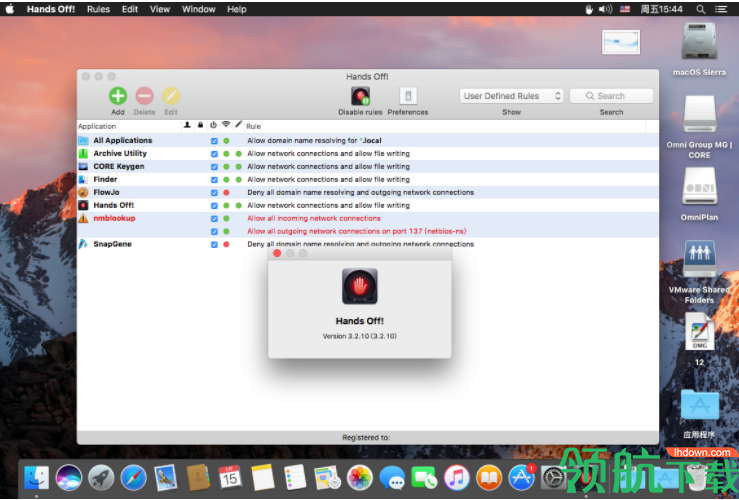Select the FlowJo deny rule text
Image resolution: width=739 pixels, height=500 pixels.
tap(361, 192)
